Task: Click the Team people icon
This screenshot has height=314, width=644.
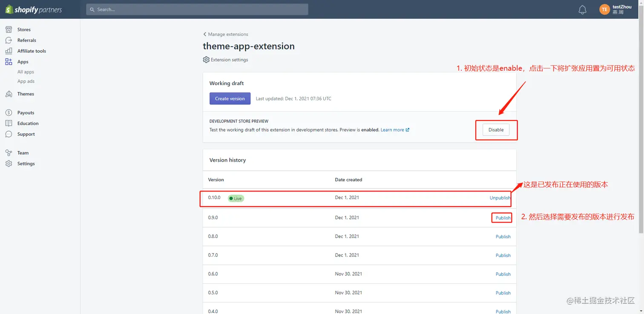Action: [x=9, y=153]
